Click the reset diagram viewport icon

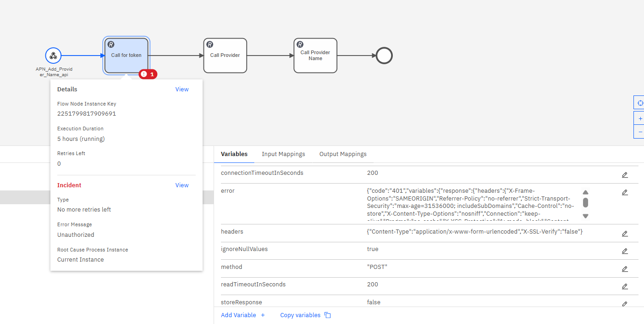[x=640, y=102]
